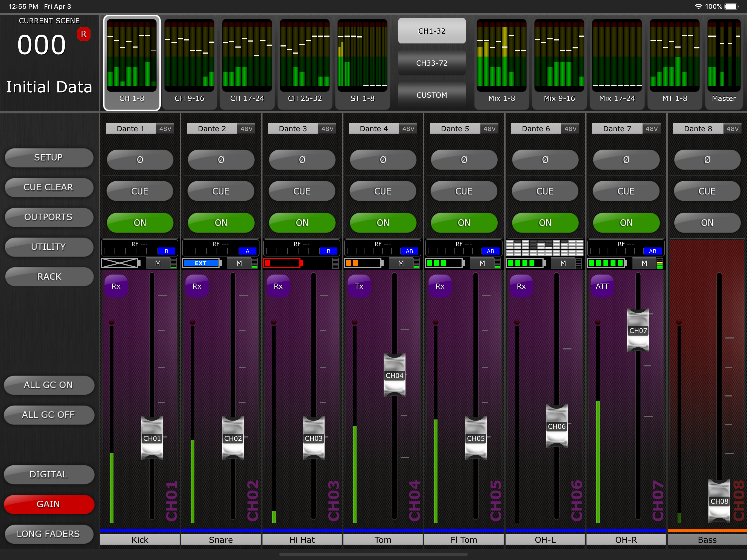Screen dimensions: 747x560
Task: Tap the ATT badge on OH-R channel
Action: (x=602, y=286)
